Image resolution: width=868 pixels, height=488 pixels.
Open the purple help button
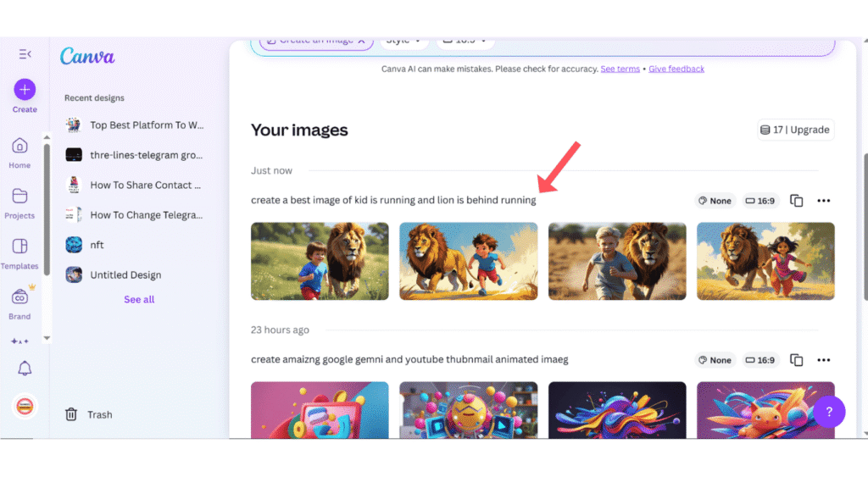click(x=829, y=412)
